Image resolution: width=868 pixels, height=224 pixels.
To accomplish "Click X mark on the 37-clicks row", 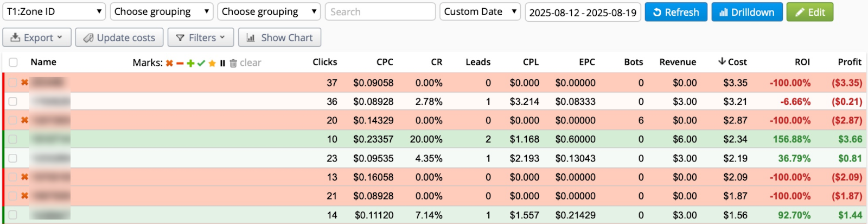I will coord(24,83).
